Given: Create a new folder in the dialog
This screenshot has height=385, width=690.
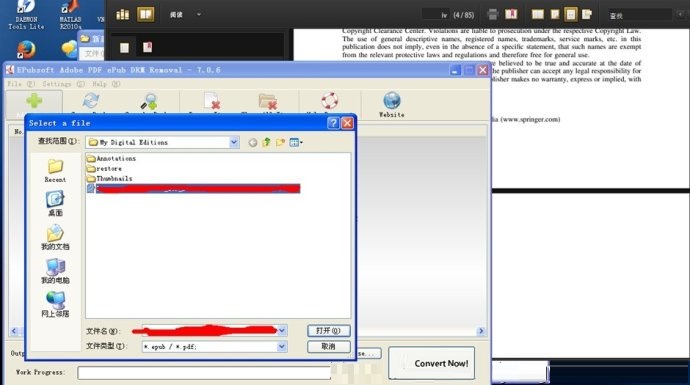Looking at the screenshot, I should tap(280, 142).
